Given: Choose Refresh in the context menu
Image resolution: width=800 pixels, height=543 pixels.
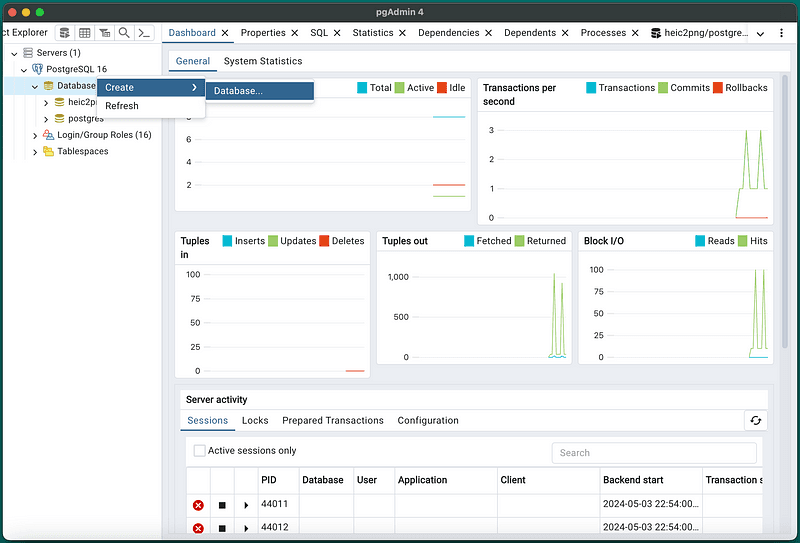Looking at the screenshot, I should 151,106.
